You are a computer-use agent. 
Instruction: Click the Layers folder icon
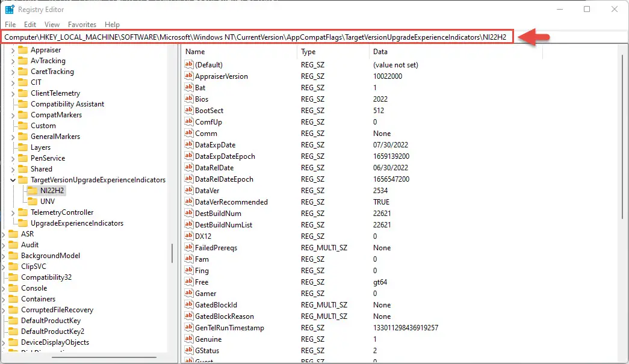click(x=23, y=147)
